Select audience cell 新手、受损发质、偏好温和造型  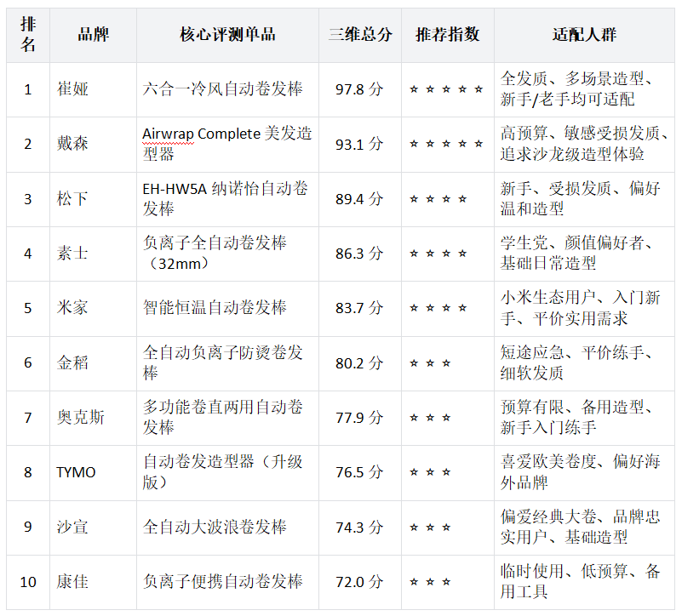tap(584, 200)
